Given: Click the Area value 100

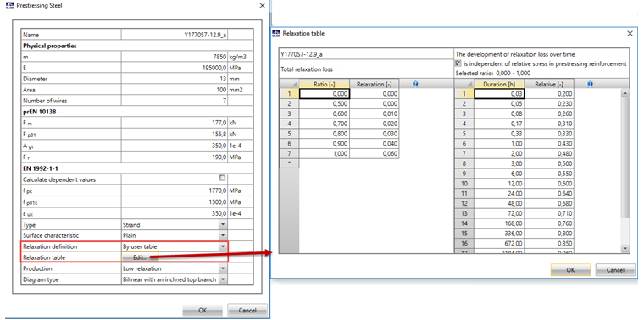Looking at the screenshot, I should coord(175,90).
